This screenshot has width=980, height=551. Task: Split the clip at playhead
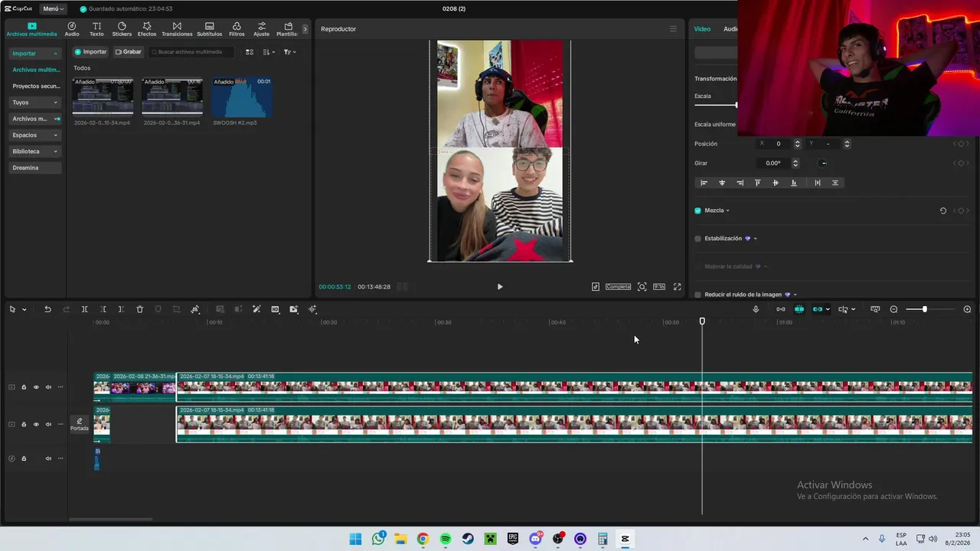(x=84, y=309)
